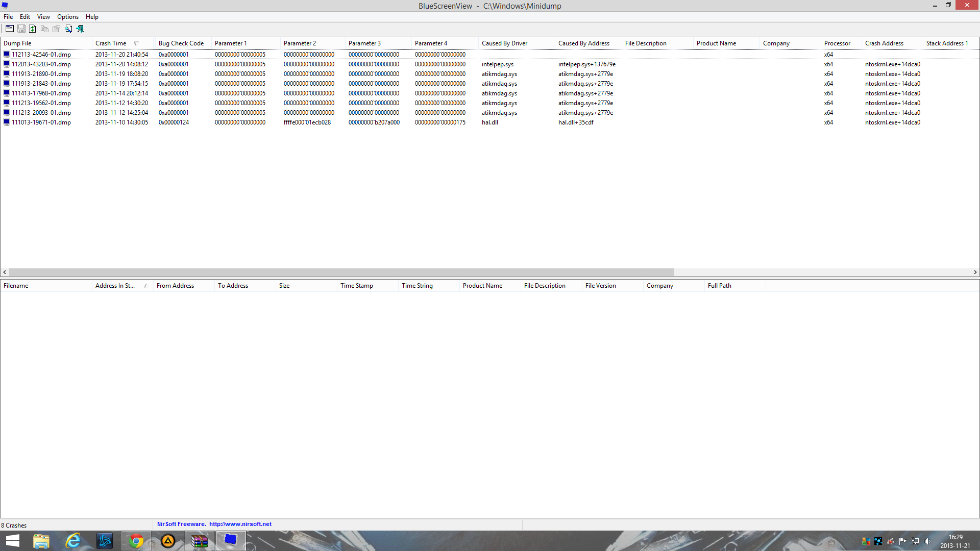Click the icon of dump 112113-42546-01.dmp
The height and width of the screenshot is (551, 980).
click(7, 54)
